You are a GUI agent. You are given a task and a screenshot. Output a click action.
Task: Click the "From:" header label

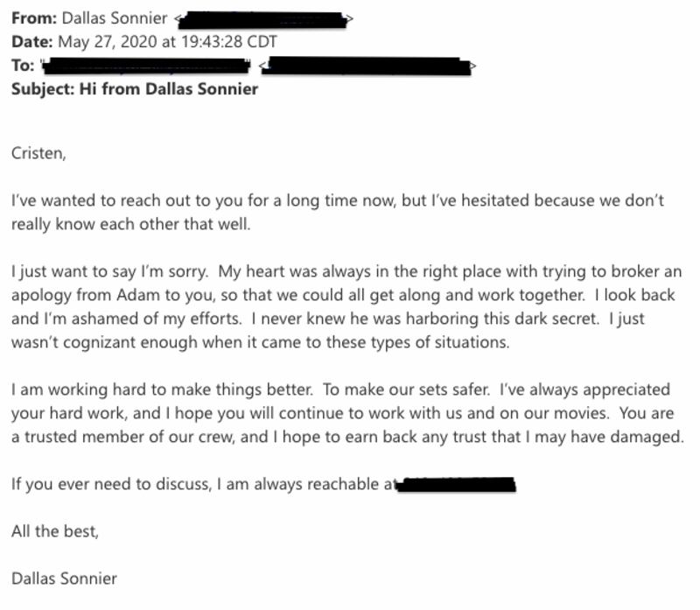point(34,18)
